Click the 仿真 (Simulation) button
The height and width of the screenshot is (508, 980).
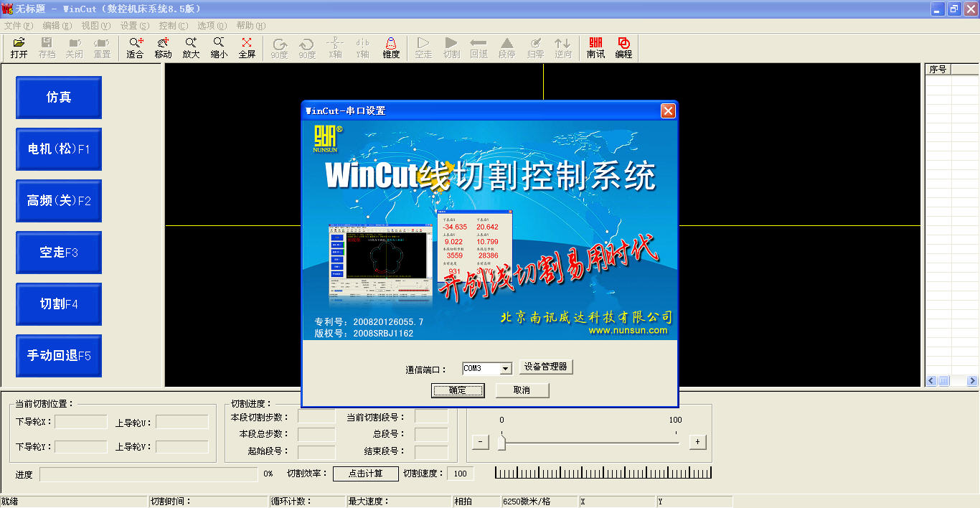click(59, 98)
